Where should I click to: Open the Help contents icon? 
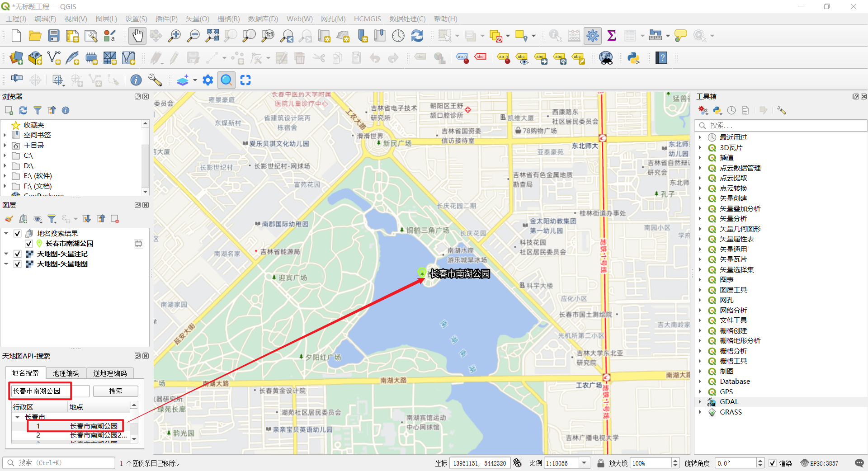pos(661,58)
